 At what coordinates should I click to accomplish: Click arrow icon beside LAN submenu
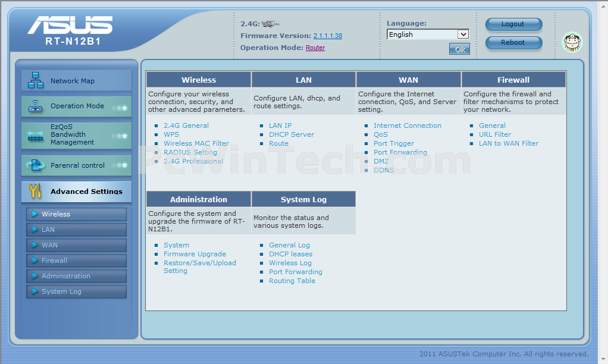35,229
